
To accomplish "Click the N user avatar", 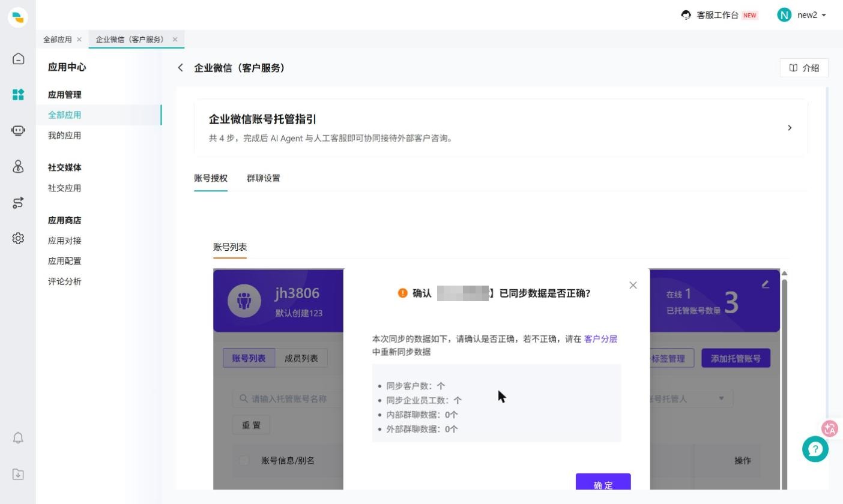I will click(x=784, y=15).
